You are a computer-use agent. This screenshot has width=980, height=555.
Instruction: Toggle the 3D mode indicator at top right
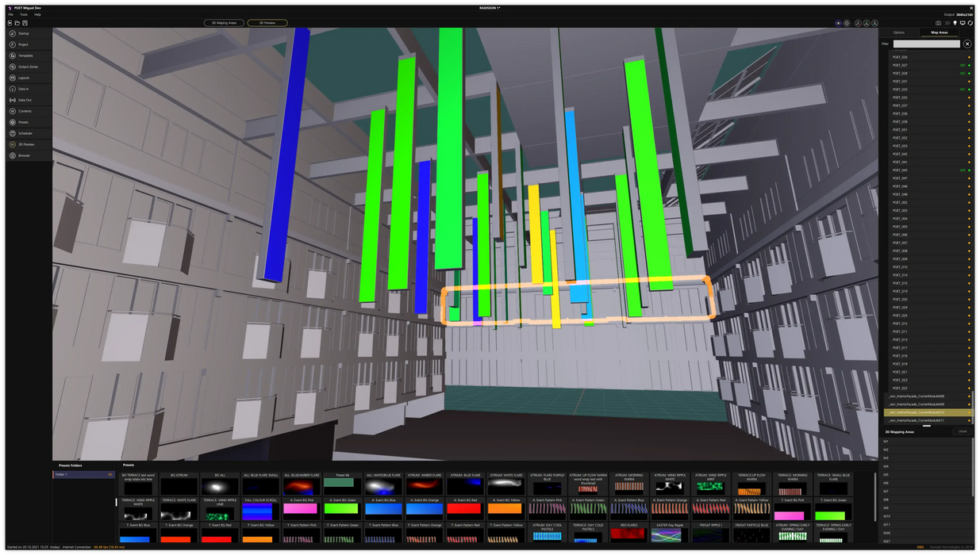click(947, 23)
